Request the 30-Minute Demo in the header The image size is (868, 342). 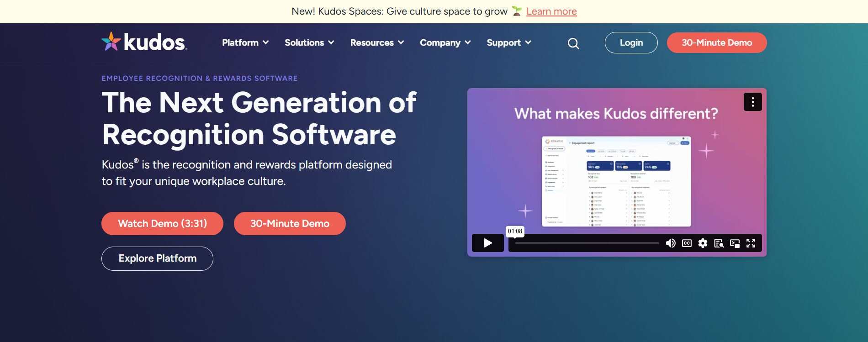717,42
